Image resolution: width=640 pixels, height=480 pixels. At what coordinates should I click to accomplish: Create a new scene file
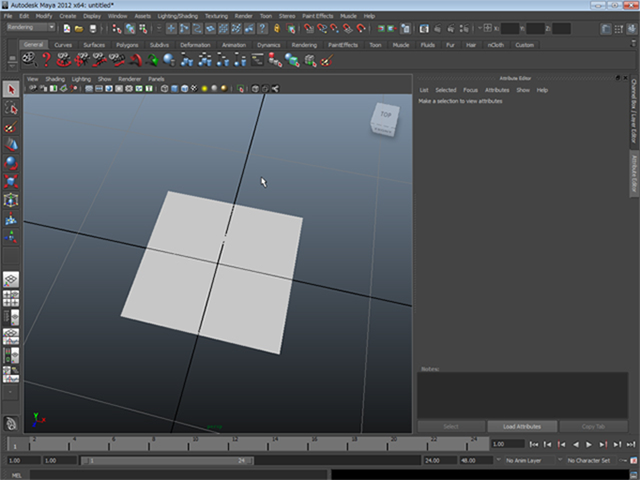tap(67, 29)
